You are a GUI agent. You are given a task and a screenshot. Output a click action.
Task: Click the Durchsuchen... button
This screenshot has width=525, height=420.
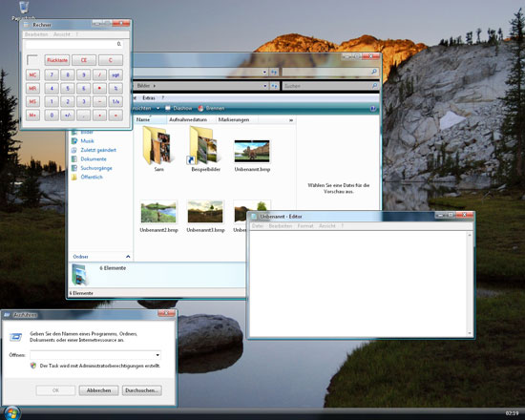[141, 390]
